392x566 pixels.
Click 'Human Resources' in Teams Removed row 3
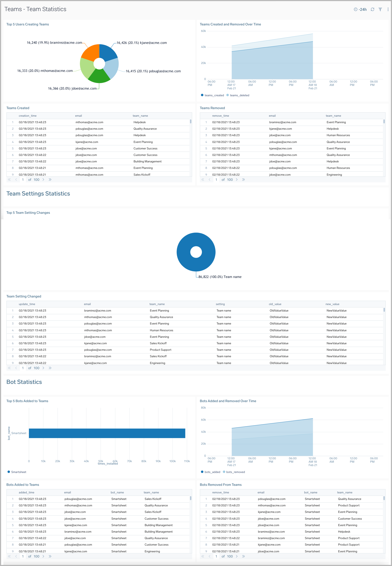coord(338,135)
